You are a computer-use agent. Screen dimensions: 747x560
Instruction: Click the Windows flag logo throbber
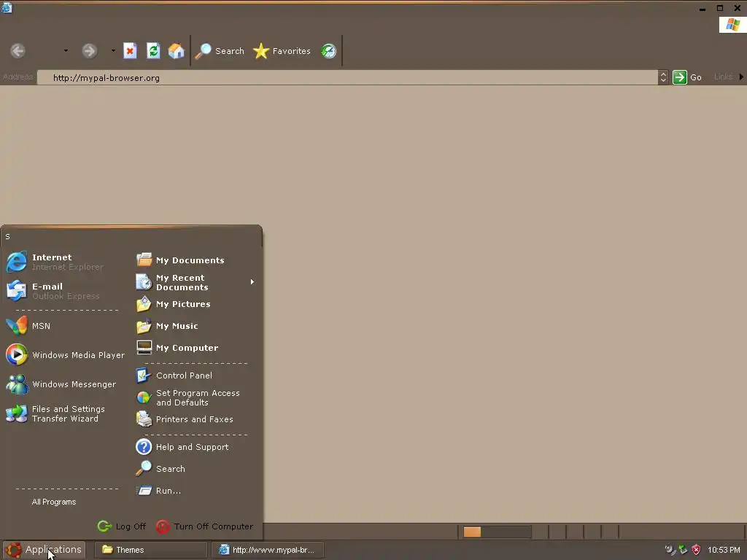coord(732,25)
